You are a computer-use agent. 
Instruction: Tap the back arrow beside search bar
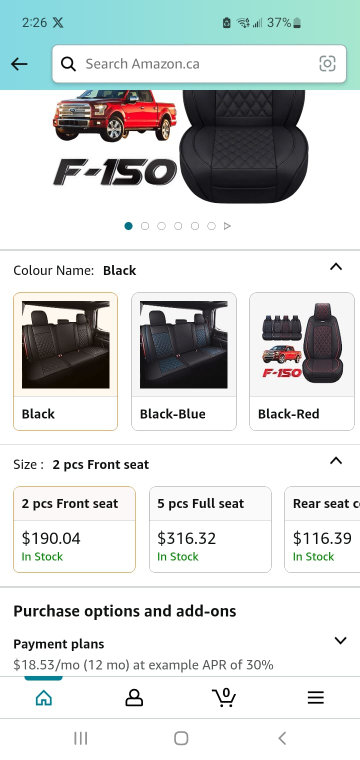19,64
